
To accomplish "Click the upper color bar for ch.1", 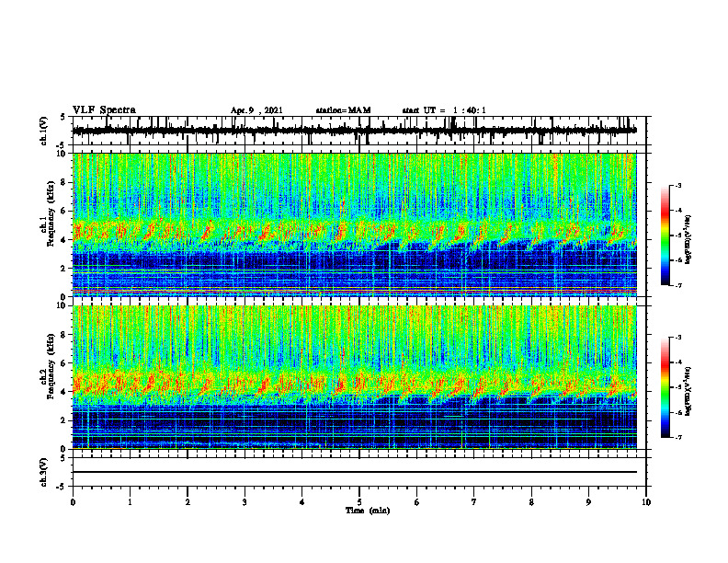I will (665, 236).
